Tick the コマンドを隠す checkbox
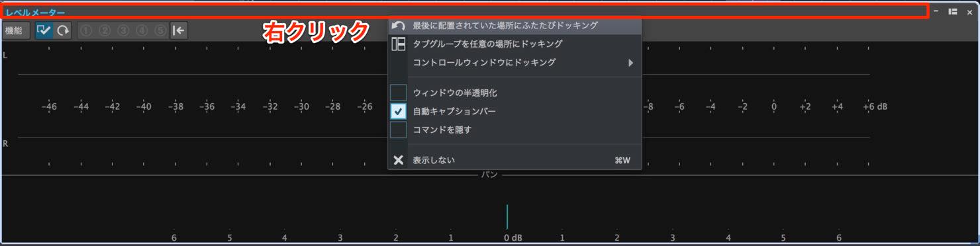980x246 pixels. (398, 130)
